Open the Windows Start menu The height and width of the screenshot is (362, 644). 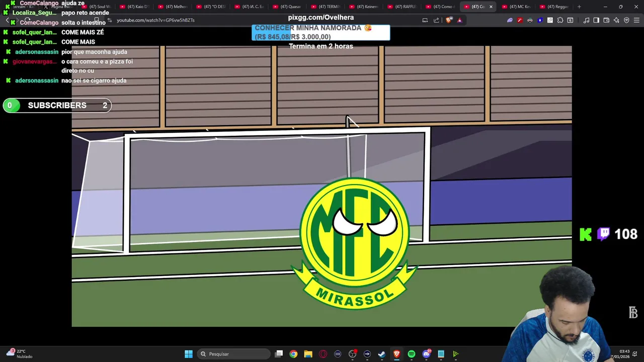coord(189,354)
